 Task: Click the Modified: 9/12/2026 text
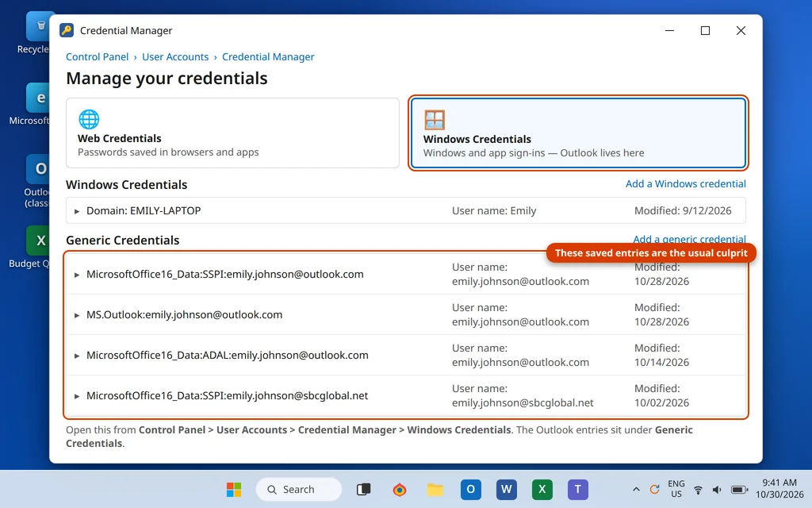(683, 210)
